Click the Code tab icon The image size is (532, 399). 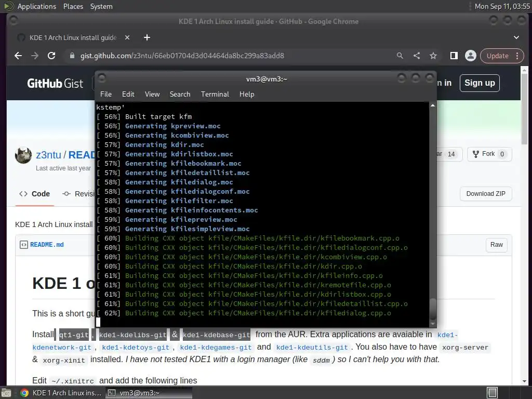[x=23, y=194]
